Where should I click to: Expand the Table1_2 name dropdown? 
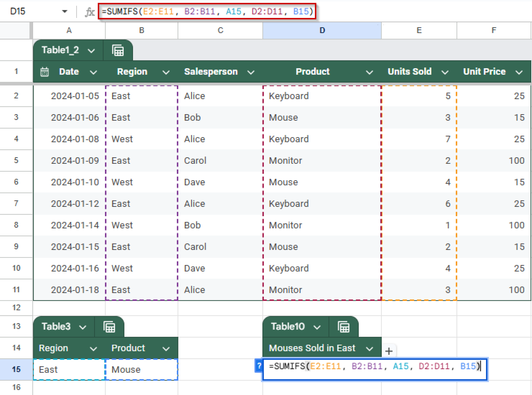91,51
